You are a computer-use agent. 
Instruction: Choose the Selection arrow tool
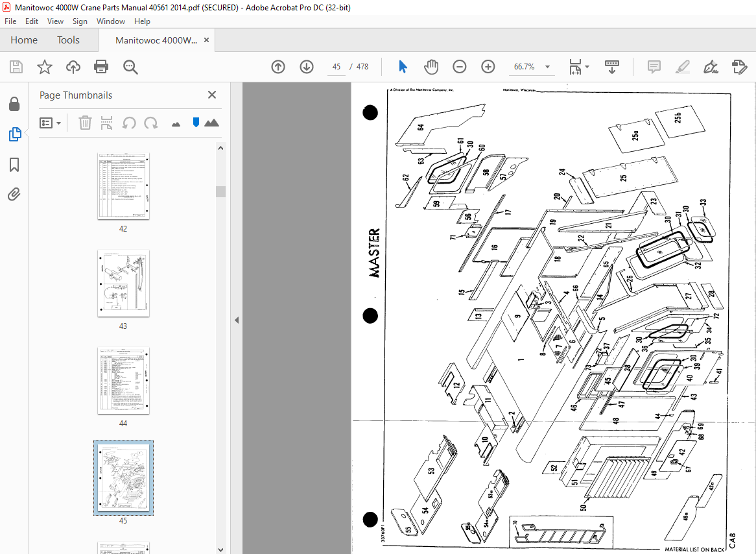coord(403,67)
